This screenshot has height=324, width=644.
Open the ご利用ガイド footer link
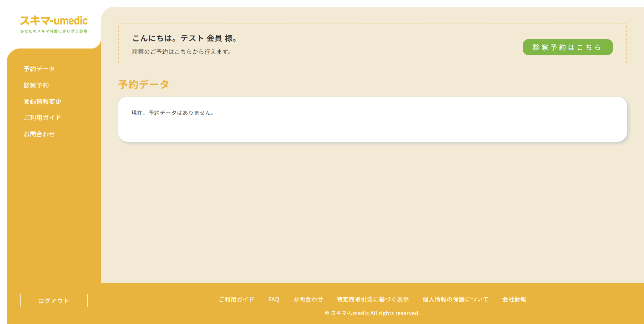[236, 299]
